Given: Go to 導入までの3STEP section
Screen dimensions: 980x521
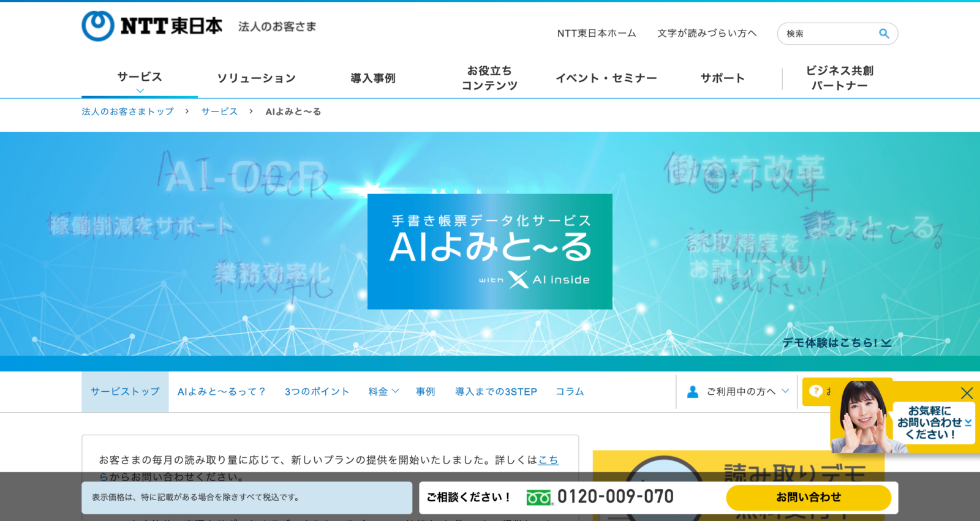Looking at the screenshot, I should 496,392.
